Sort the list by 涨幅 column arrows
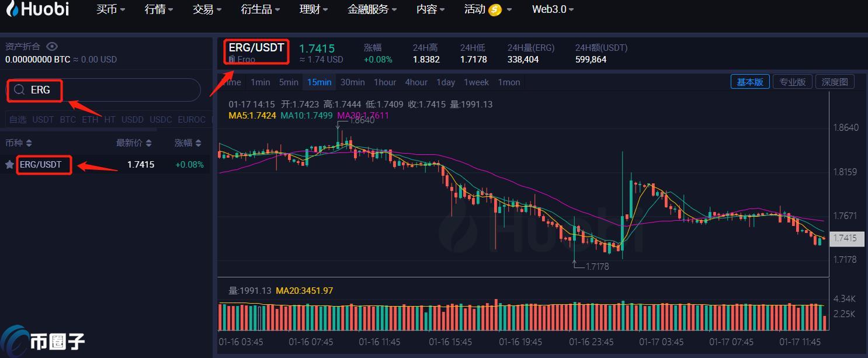The height and width of the screenshot is (358, 868). pyautogui.click(x=199, y=143)
